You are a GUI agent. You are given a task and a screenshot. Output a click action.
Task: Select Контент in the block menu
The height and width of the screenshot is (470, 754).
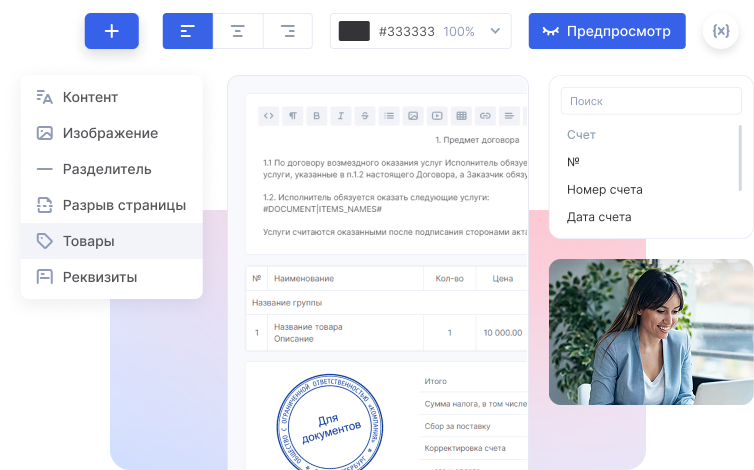coord(112,97)
